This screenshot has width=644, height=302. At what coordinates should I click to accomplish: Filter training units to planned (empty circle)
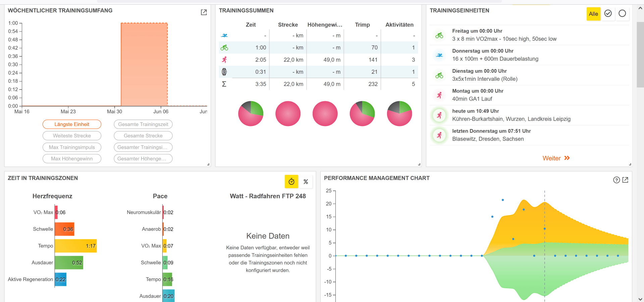622,13
